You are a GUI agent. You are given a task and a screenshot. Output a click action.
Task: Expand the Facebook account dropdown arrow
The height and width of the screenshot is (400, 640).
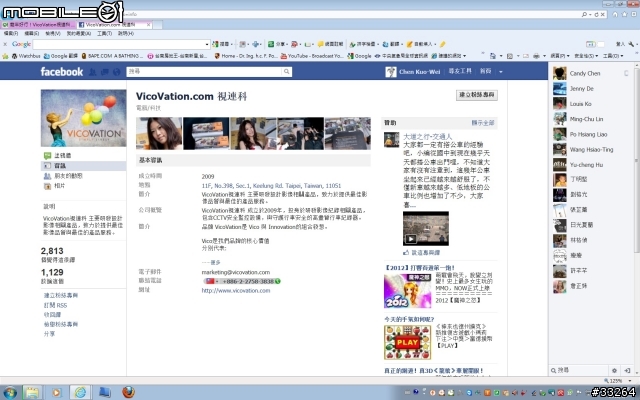tap(501, 72)
